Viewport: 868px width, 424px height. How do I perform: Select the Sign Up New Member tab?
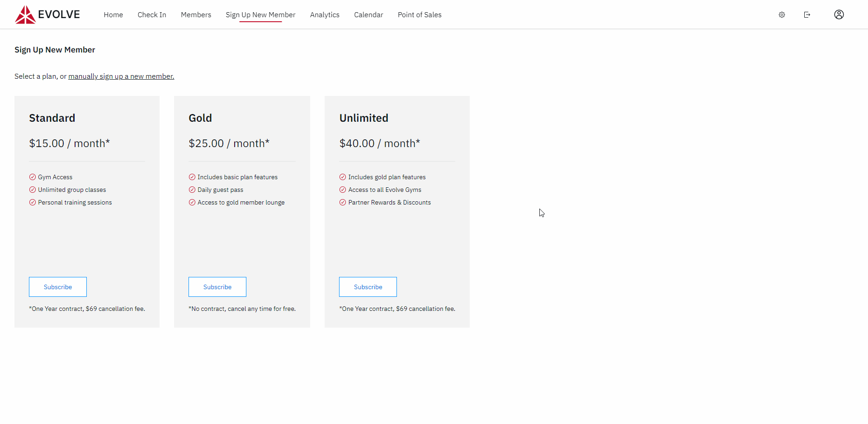(x=260, y=14)
